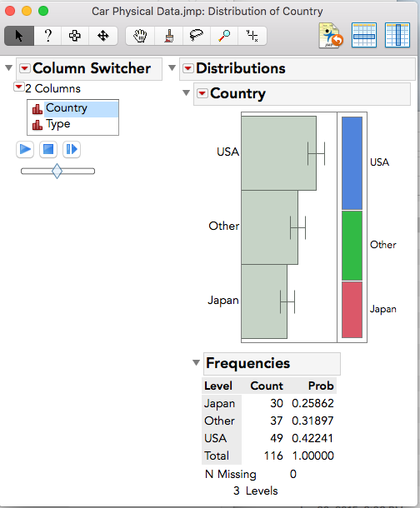Minimize the window with the yellow button
This screenshot has height=508, width=420.
[27, 11]
